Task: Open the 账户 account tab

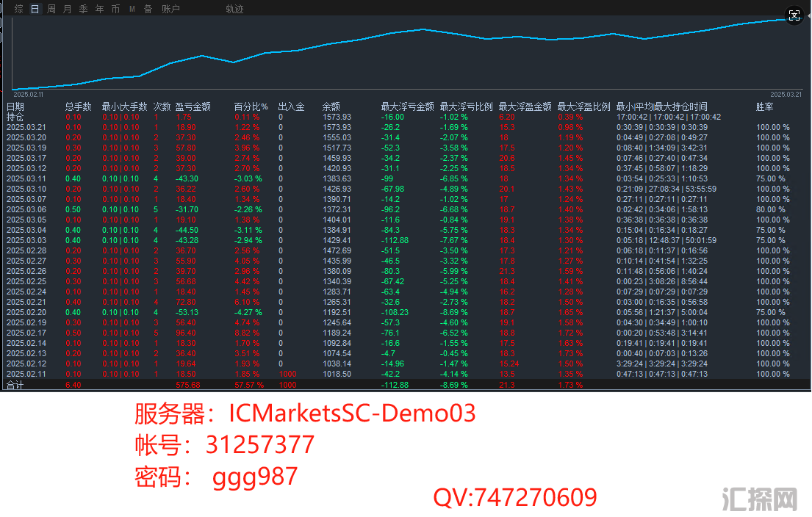Action: click(170, 10)
